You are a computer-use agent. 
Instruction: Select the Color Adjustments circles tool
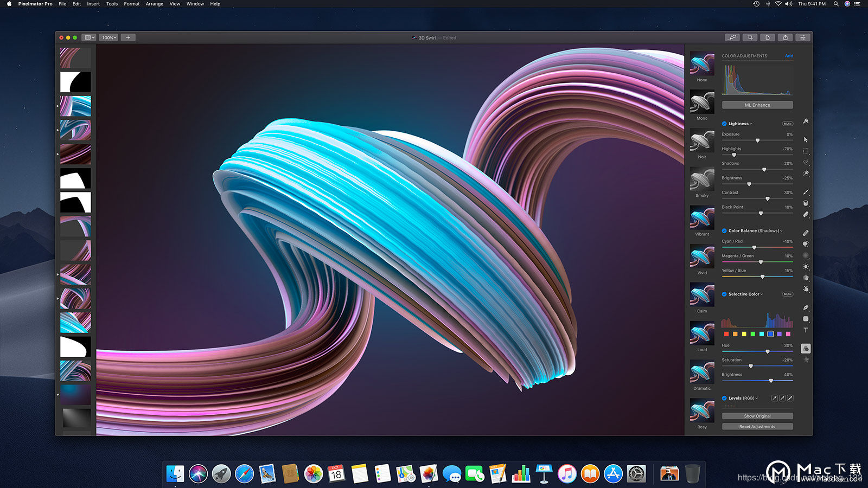coord(806,348)
